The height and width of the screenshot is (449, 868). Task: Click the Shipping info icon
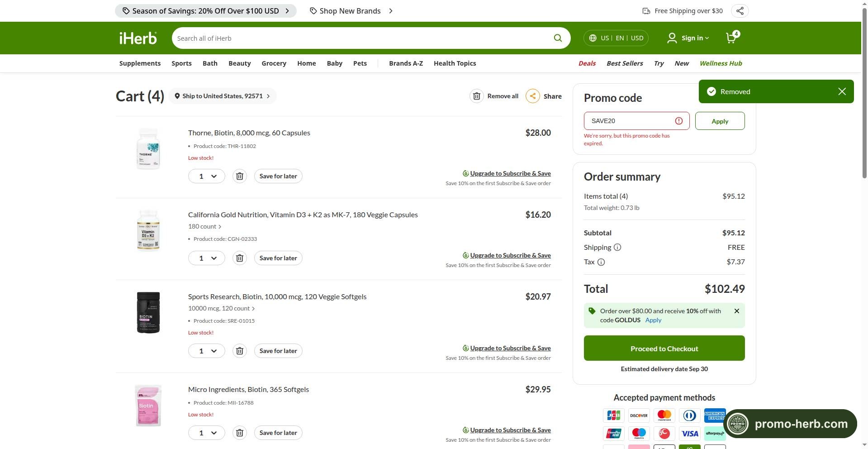(x=617, y=247)
